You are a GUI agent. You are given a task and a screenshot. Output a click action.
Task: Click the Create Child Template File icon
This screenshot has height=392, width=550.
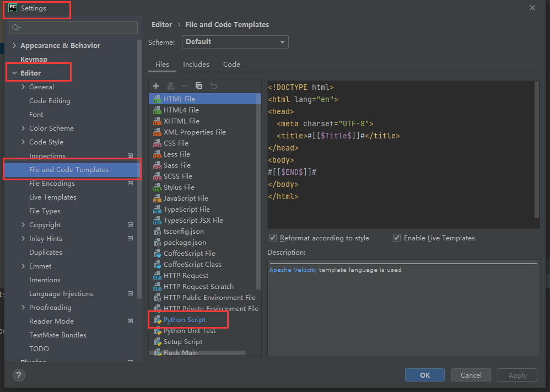tap(171, 86)
